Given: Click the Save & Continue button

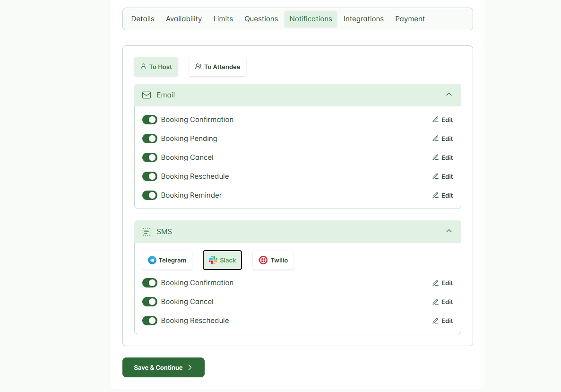Looking at the screenshot, I should pos(164,368).
